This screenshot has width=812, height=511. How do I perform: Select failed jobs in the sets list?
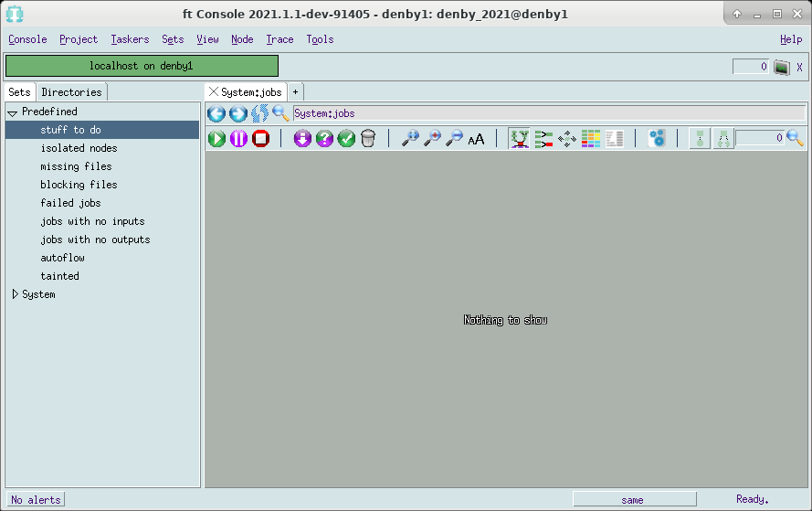pos(70,203)
